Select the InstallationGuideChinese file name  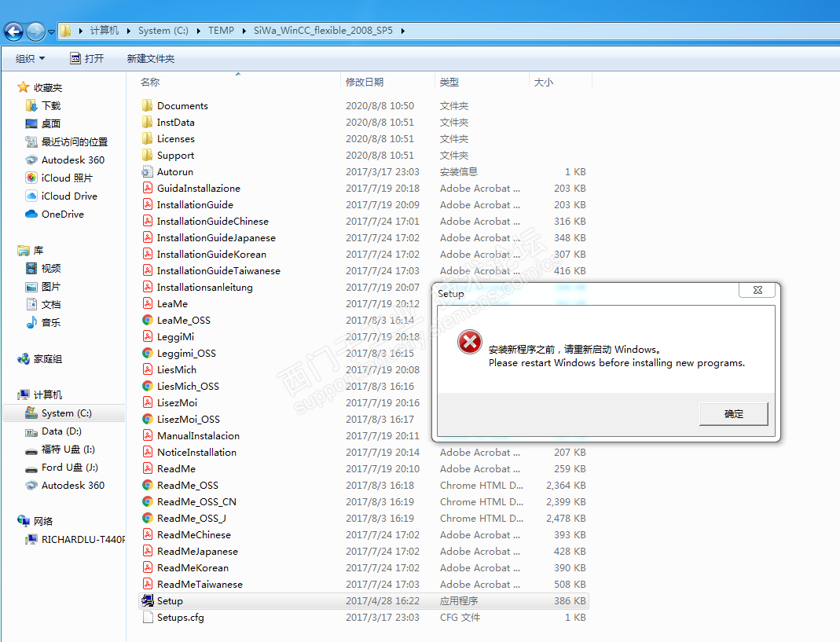click(x=213, y=222)
